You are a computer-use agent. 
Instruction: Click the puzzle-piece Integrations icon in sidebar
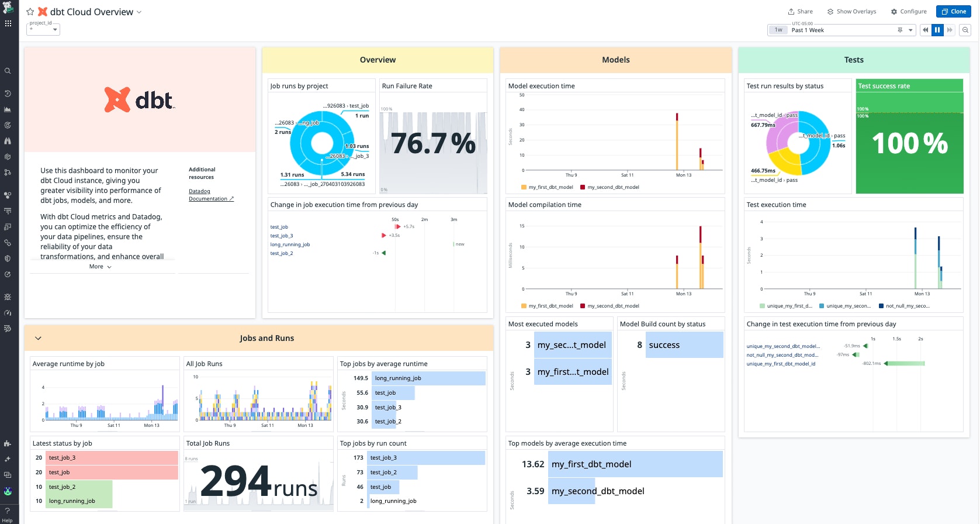(x=8, y=443)
